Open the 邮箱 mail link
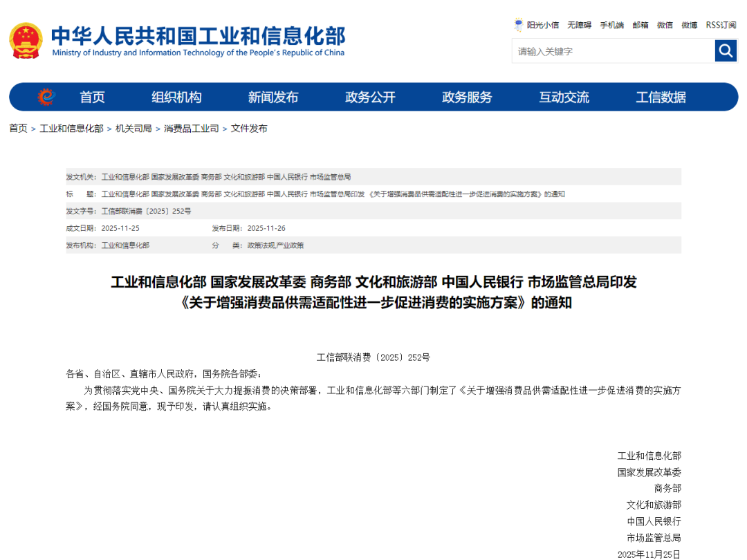Image resolution: width=747 pixels, height=560 pixels. [640, 25]
